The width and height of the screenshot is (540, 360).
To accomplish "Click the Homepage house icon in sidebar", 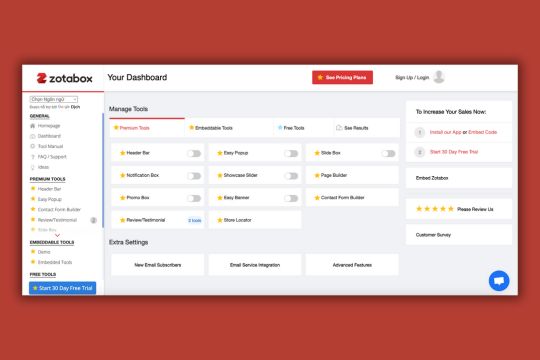I will 33,126.
